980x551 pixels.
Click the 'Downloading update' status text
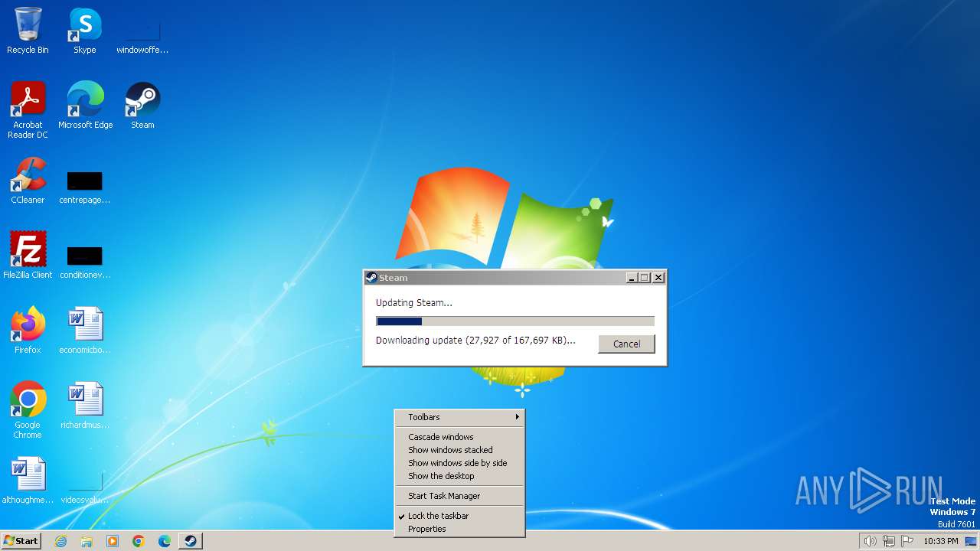click(x=475, y=340)
